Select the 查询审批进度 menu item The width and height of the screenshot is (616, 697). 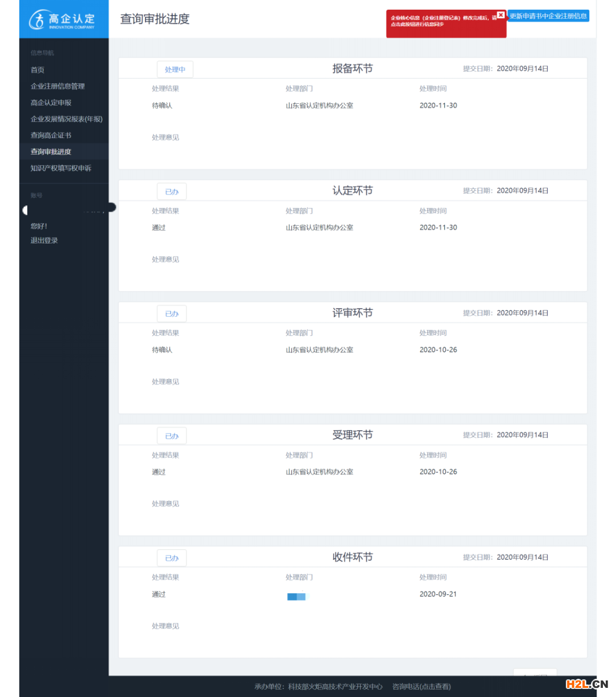[51, 152]
